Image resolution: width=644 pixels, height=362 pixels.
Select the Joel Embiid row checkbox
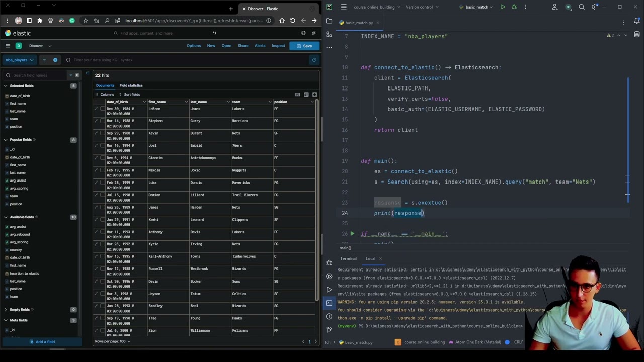click(x=103, y=146)
